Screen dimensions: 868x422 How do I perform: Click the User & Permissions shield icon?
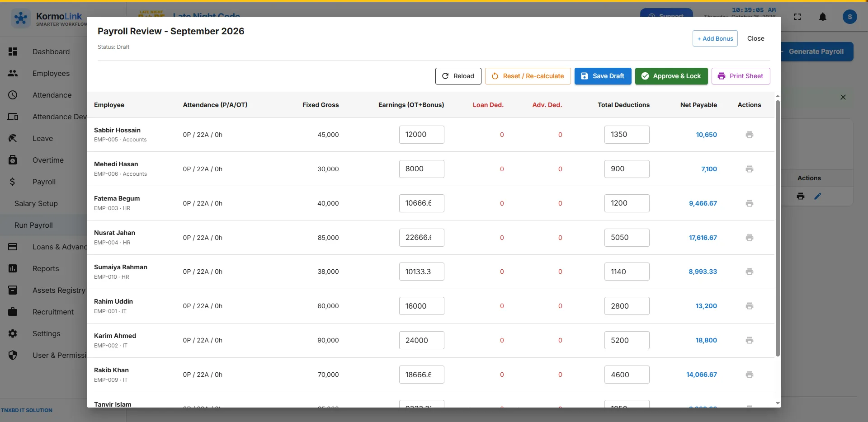[x=13, y=355]
